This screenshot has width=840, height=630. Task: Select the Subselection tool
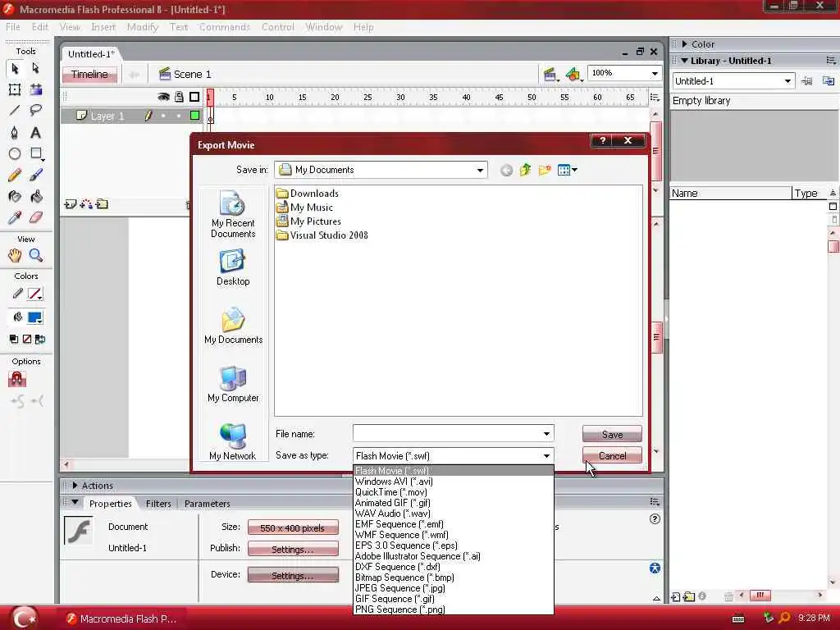tap(36, 68)
